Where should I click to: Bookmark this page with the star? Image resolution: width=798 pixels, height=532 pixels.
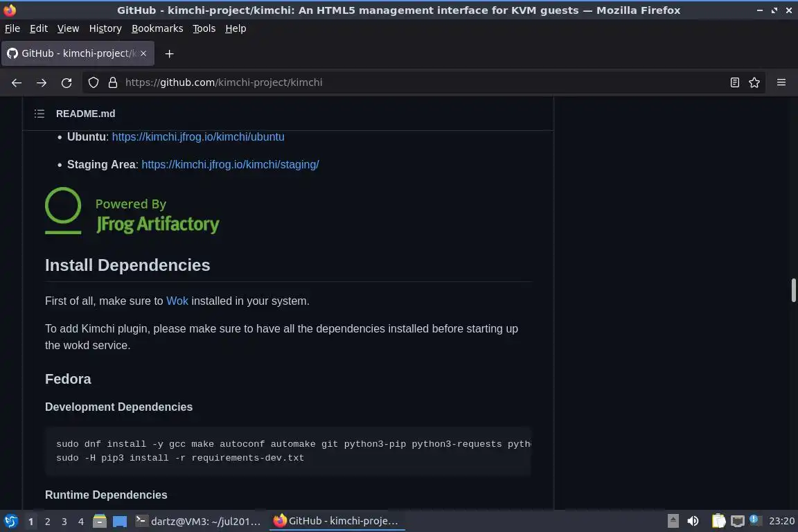[754, 82]
